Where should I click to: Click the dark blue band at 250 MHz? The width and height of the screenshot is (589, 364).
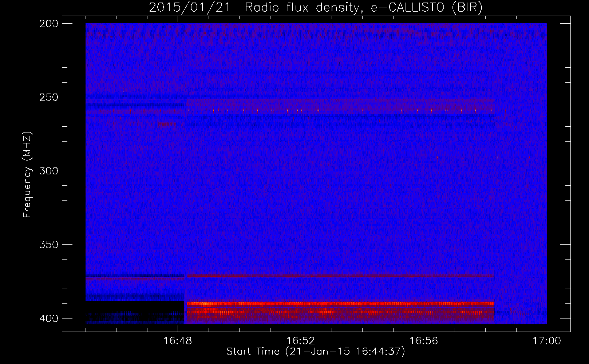pos(135,97)
